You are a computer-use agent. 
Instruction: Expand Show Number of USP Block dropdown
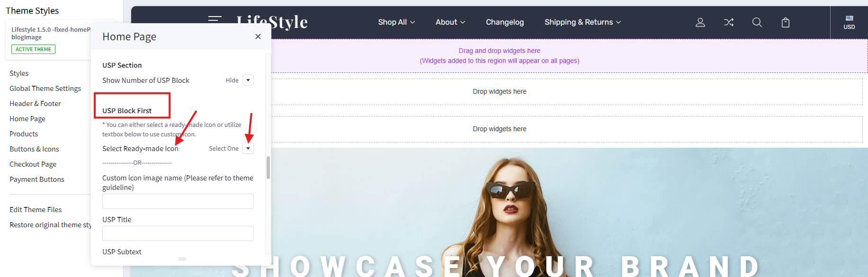coord(248,80)
